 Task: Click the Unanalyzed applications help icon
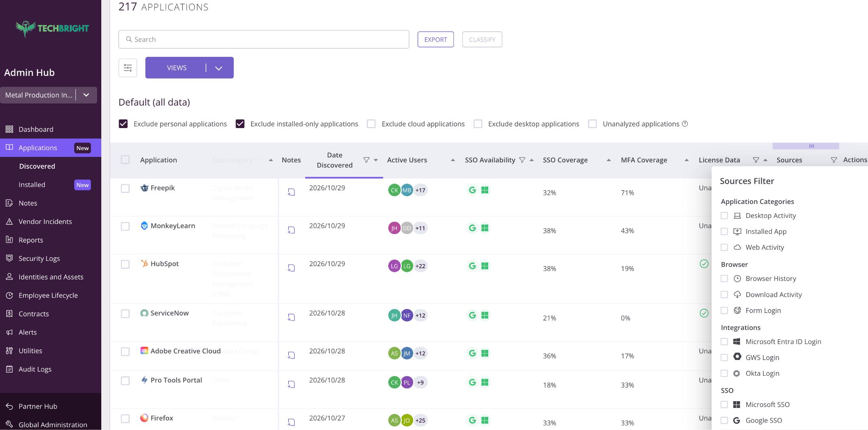pos(685,124)
